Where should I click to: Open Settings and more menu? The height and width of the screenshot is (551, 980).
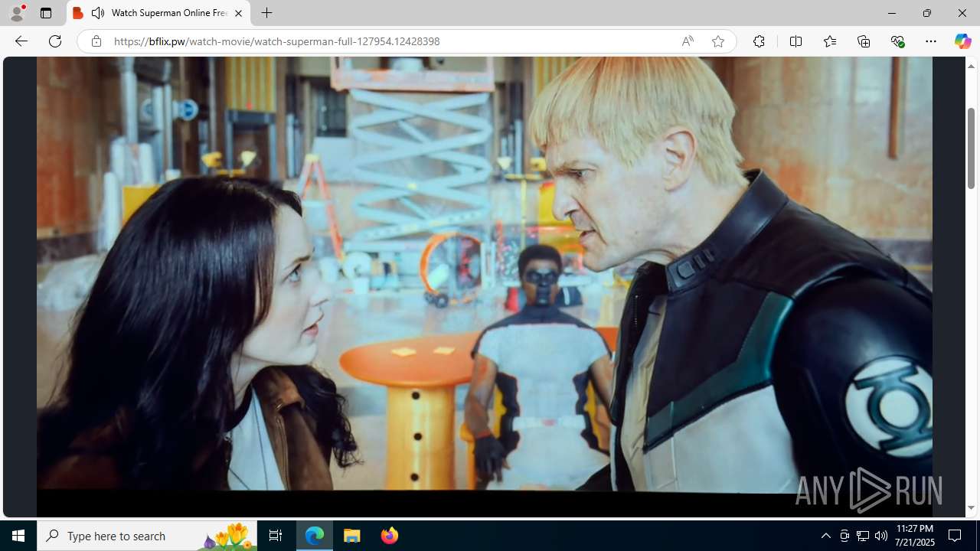931,41
